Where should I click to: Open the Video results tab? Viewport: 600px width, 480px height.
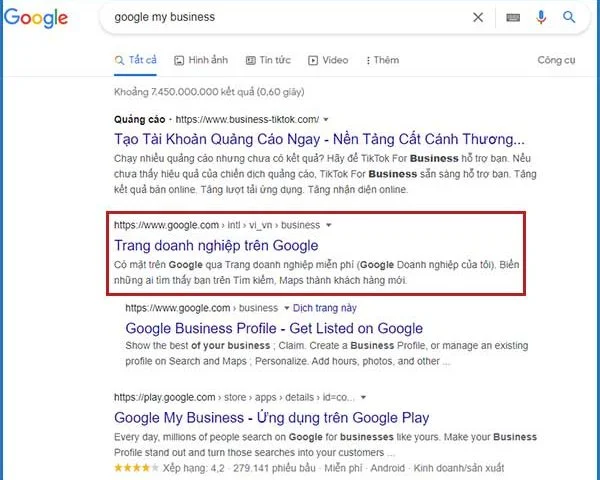[328, 60]
